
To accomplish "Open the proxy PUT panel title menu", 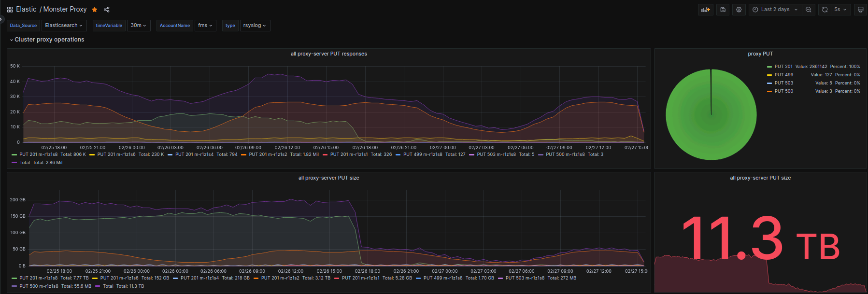I will click(x=760, y=54).
